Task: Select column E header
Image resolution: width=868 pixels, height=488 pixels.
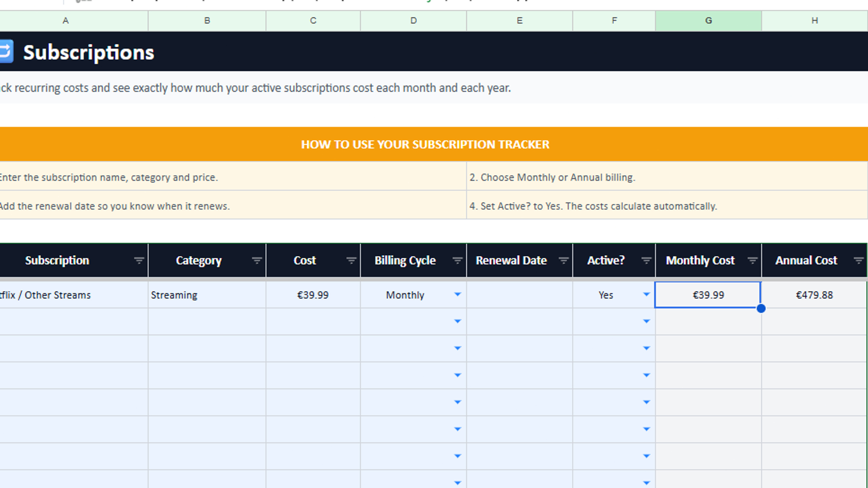Action: (x=520, y=21)
